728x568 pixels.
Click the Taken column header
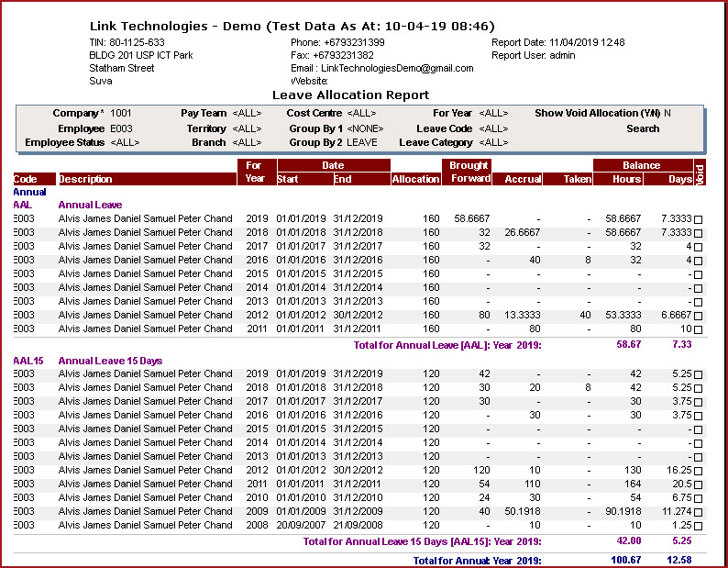click(578, 179)
